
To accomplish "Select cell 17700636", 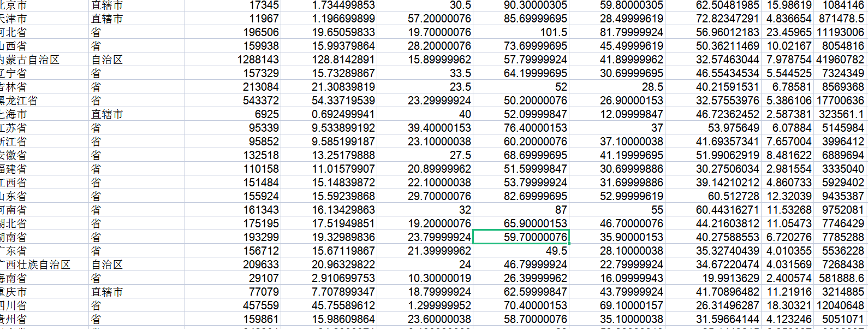I will pos(840,101).
